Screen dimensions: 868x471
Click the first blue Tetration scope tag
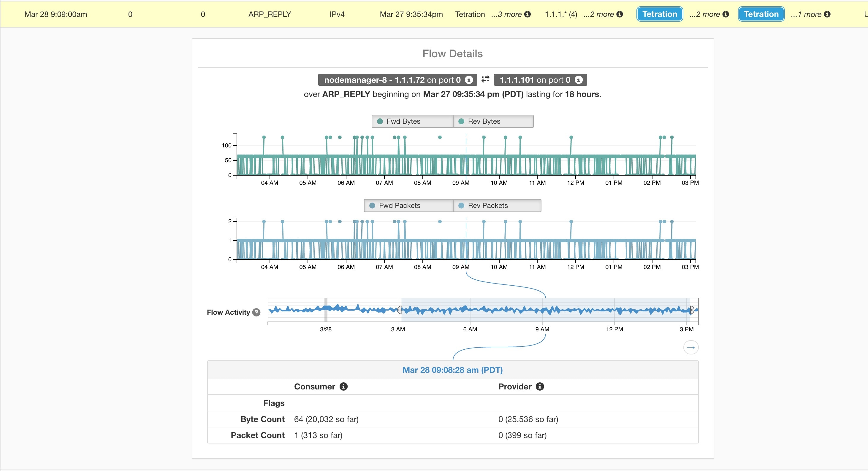point(660,14)
